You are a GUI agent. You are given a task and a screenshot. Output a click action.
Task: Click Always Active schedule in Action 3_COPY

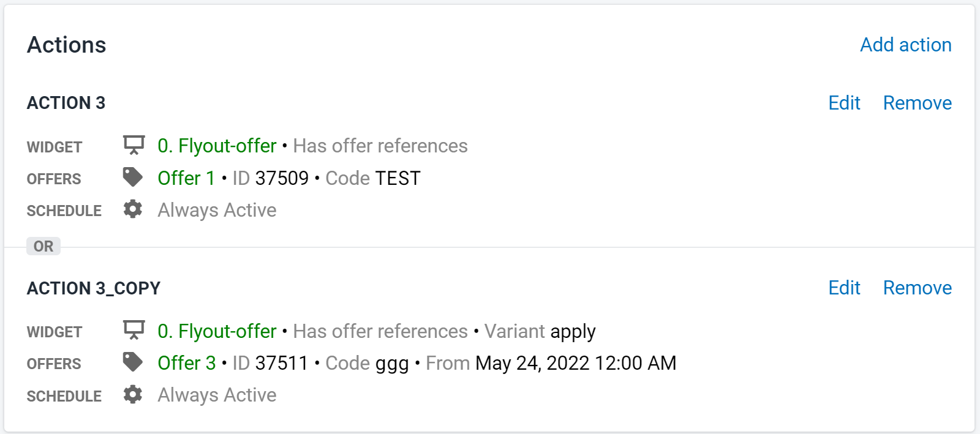[217, 395]
